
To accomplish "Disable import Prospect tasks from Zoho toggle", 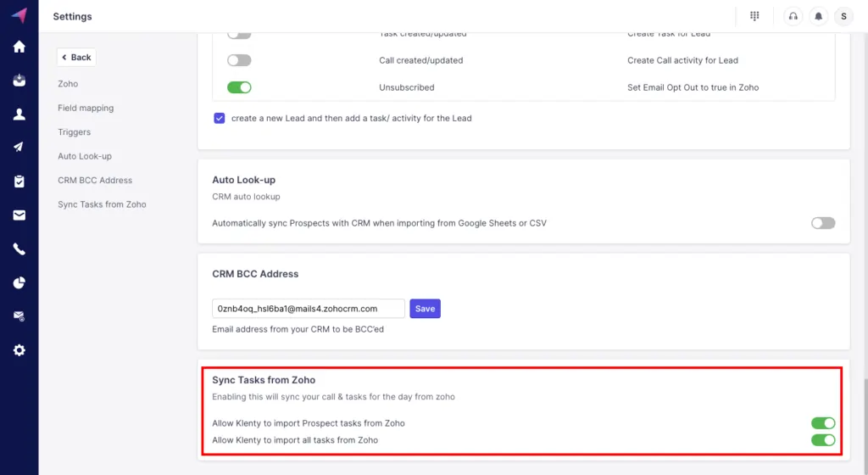I will point(823,423).
